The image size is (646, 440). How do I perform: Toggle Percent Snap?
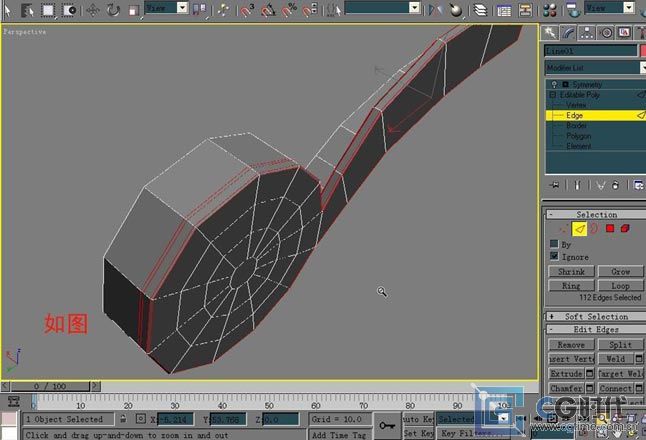point(289,10)
